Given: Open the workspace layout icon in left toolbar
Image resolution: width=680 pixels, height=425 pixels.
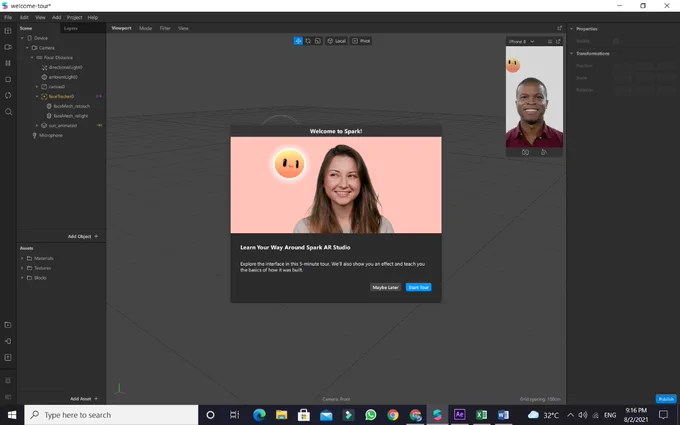Looking at the screenshot, I should (x=8, y=30).
